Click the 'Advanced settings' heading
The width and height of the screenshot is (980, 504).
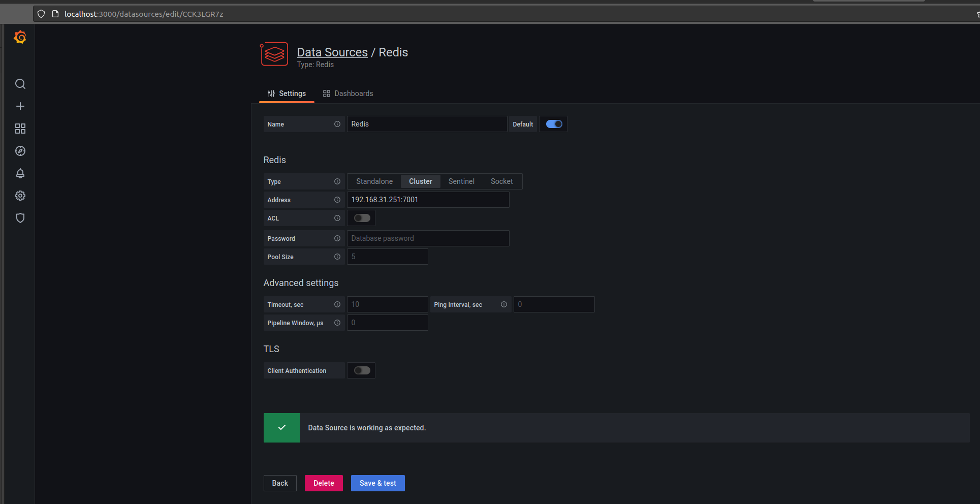click(301, 283)
